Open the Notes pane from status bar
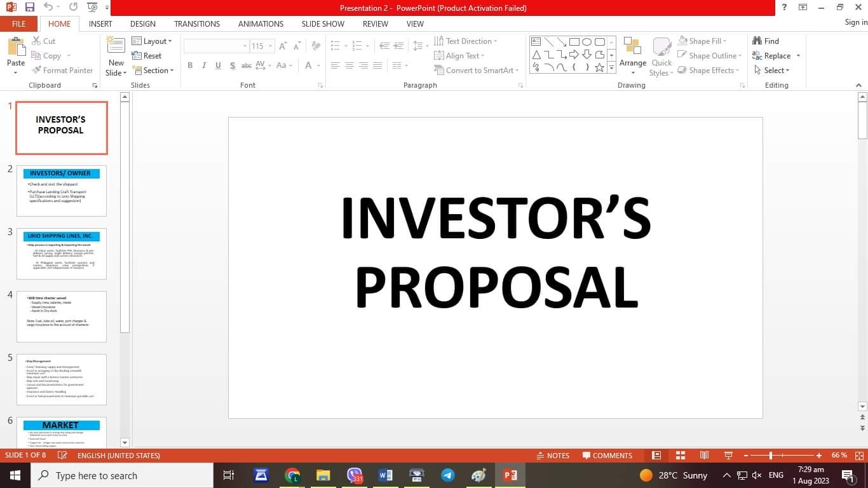 [553, 456]
